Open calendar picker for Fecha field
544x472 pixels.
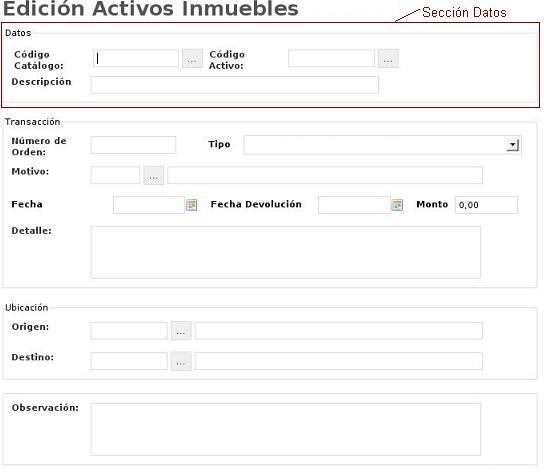pyautogui.click(x=192, y=205)
